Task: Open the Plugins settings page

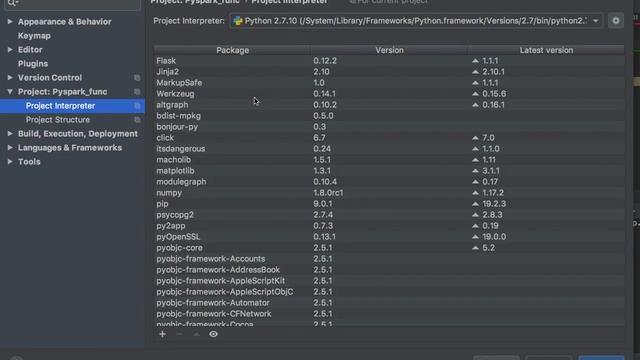Action: tap(33, 64)
